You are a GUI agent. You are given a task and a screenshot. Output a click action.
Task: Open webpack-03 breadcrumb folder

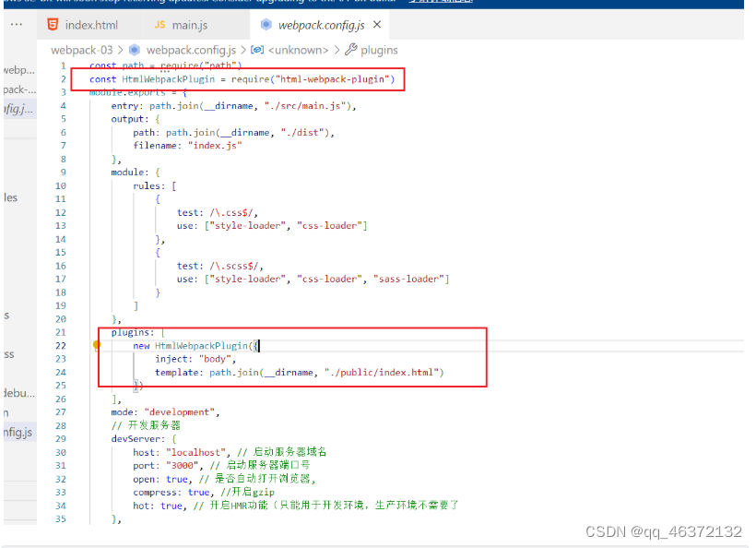[x=81, y=50]
